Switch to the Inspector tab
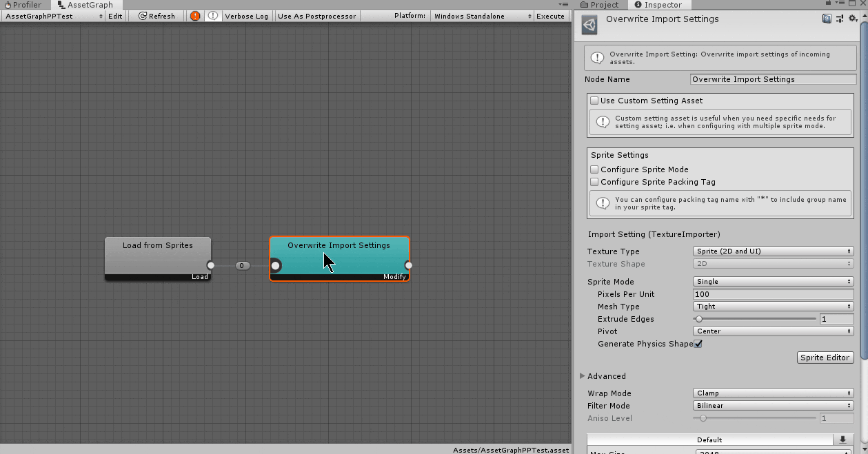Screen dimensions: 868x454 (x=658, y=5)
